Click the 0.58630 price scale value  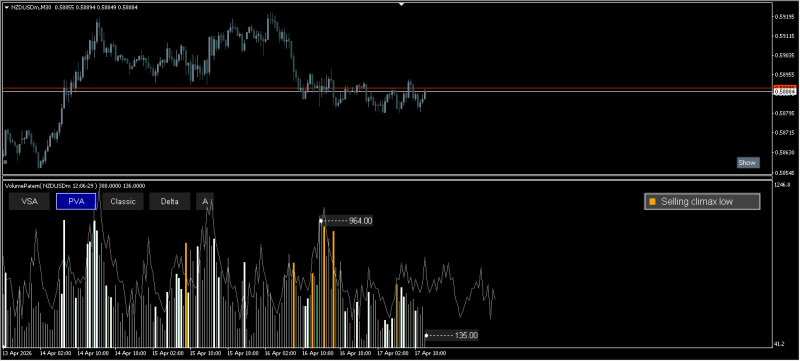point(785,152)
